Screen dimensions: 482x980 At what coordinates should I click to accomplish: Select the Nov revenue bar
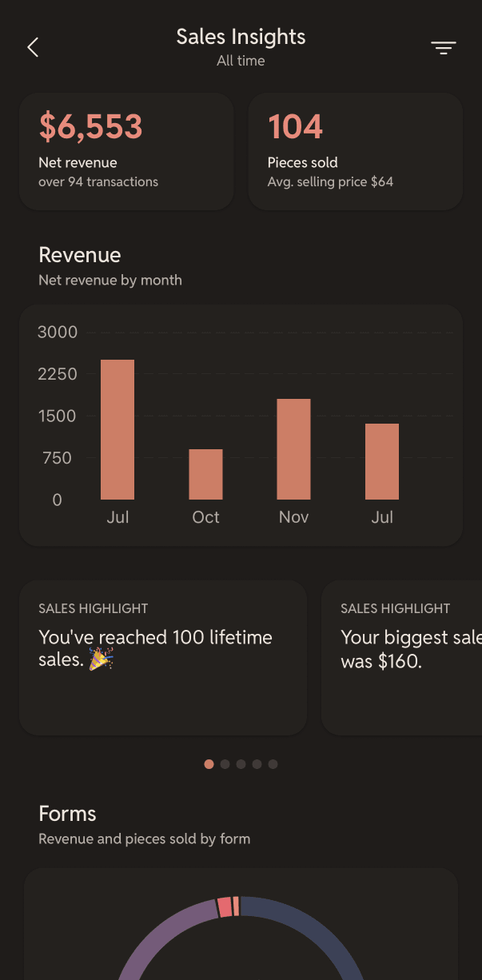coord(293,449)
